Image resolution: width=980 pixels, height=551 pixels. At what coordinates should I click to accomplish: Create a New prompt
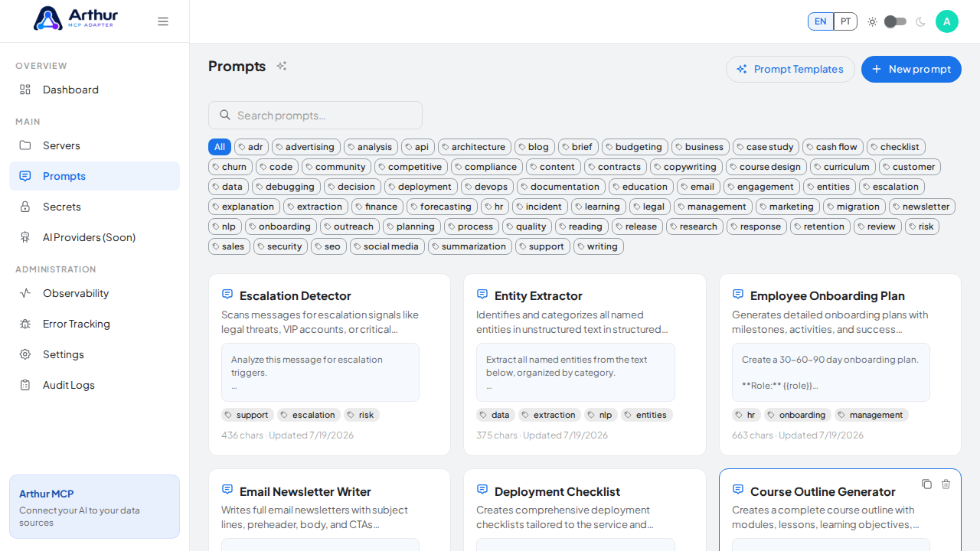(911, 69)
